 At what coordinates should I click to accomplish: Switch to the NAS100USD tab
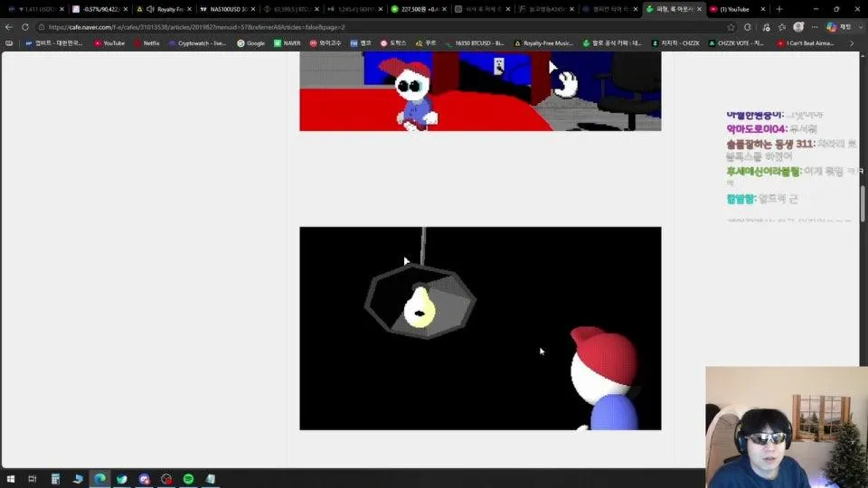coord(227,9)
